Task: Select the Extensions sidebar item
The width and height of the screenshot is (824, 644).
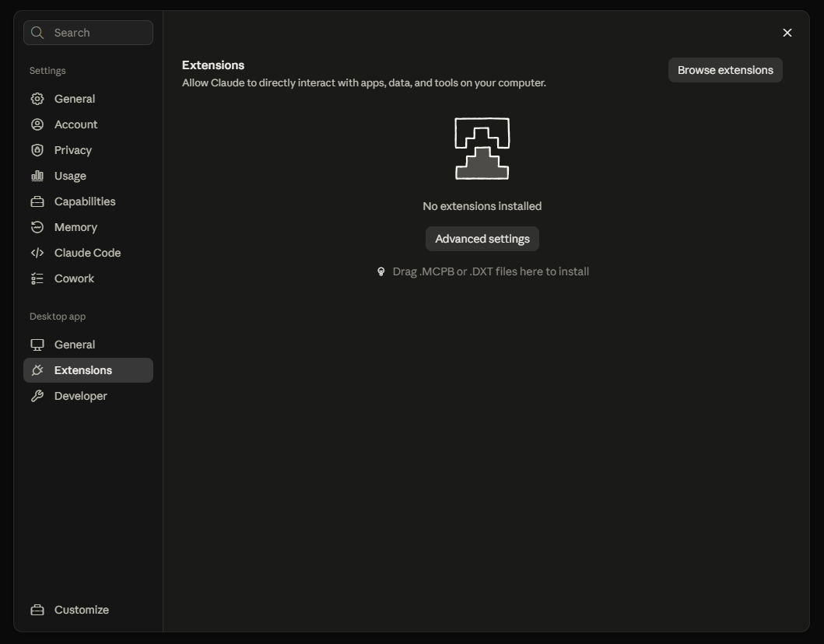Action: pos(88,370)
